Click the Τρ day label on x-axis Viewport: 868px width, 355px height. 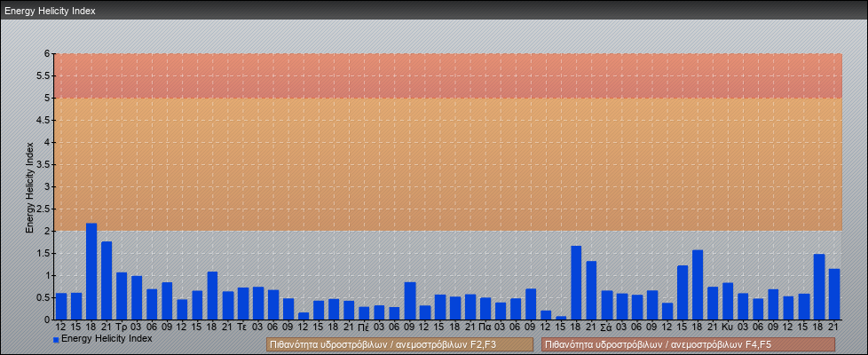(x=122, y=327)
